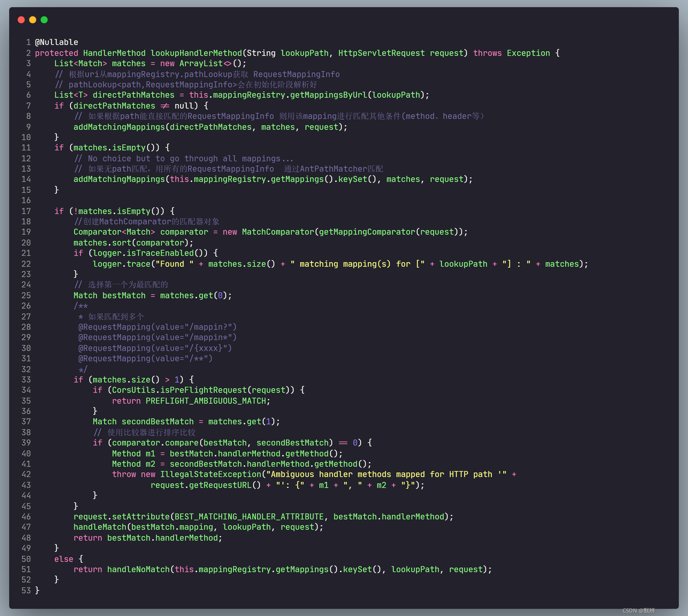Click 'handleNoMatch' call on line 51

138,570
